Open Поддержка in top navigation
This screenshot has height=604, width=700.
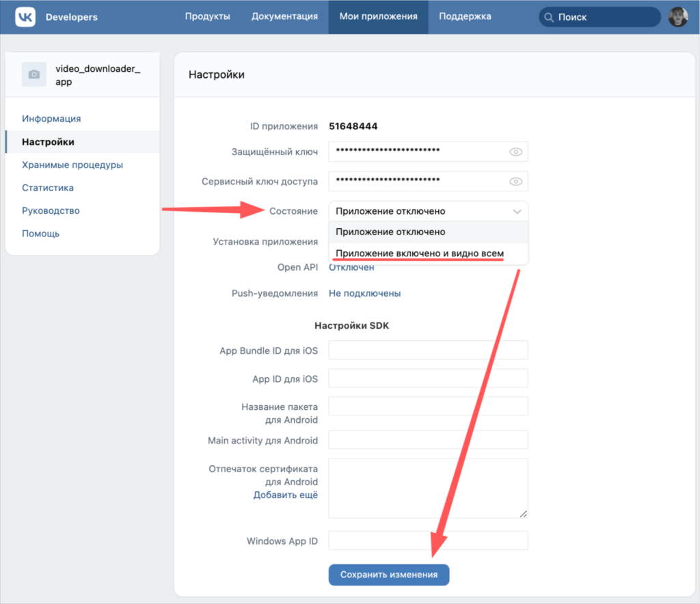(x=465, y=16)
